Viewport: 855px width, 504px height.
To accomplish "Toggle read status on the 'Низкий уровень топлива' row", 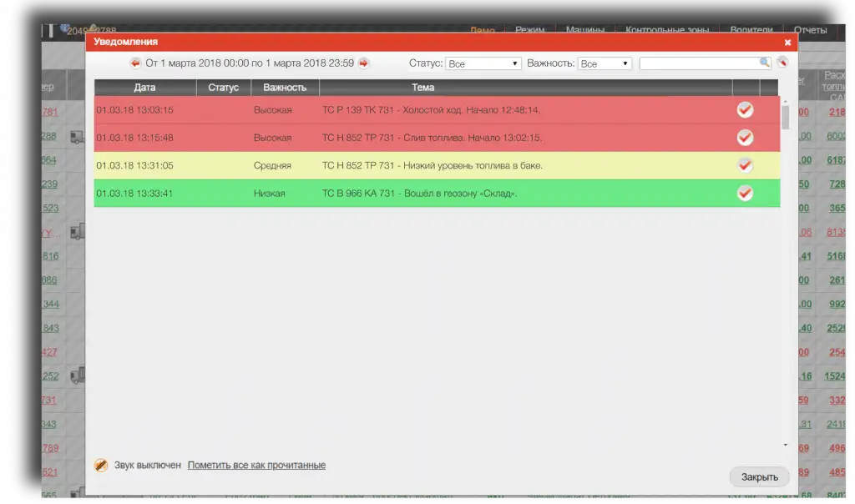I will click(x=745, y=165).
